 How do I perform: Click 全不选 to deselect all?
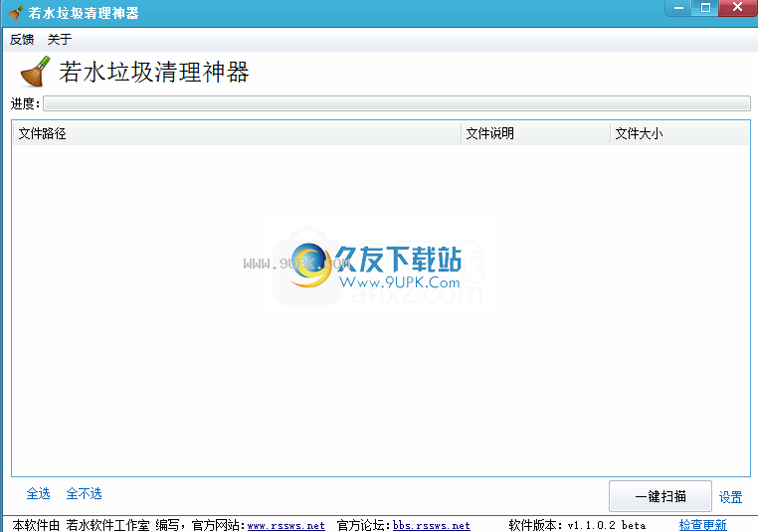[x=85, y=493]
